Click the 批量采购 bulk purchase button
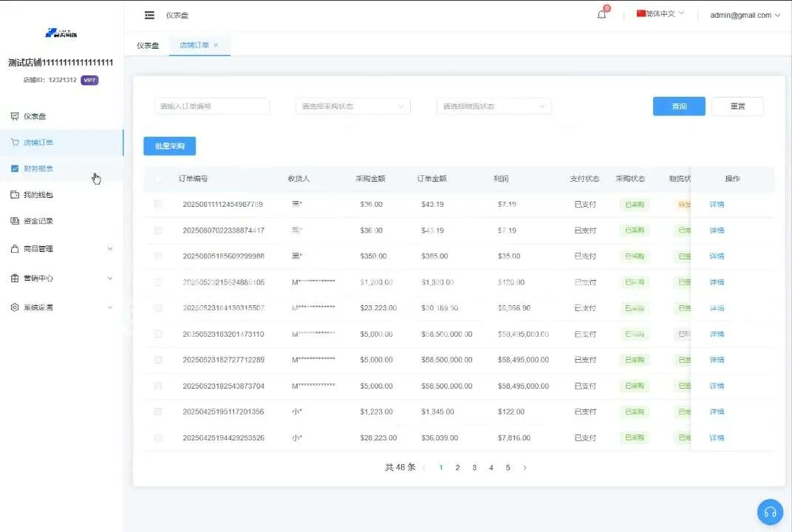 169,146
